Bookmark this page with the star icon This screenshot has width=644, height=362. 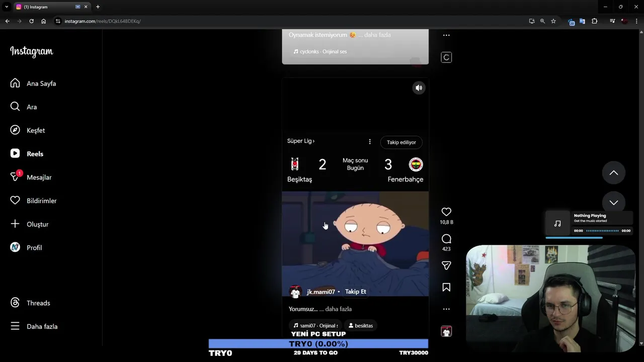pyautogui.click(x=553, y=21)
